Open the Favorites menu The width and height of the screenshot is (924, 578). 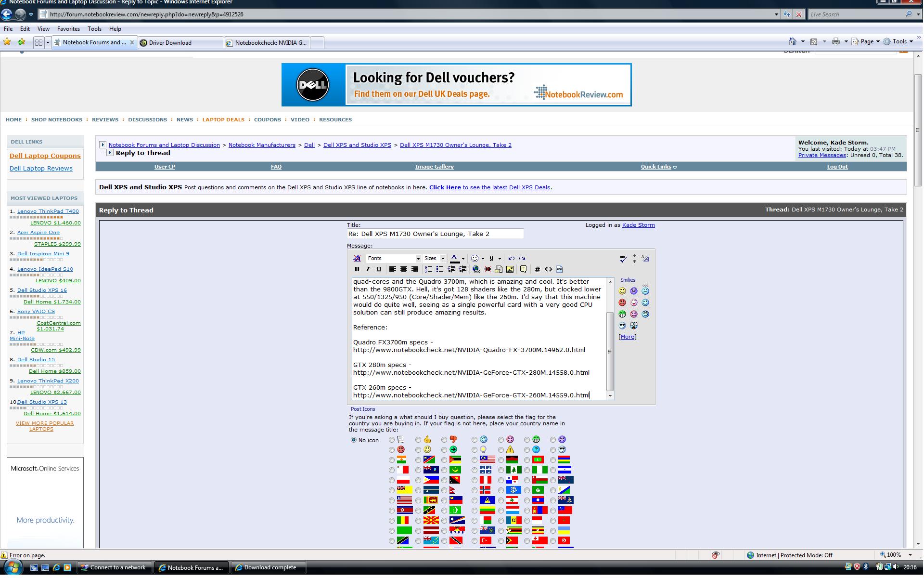(x=68, y=29)
